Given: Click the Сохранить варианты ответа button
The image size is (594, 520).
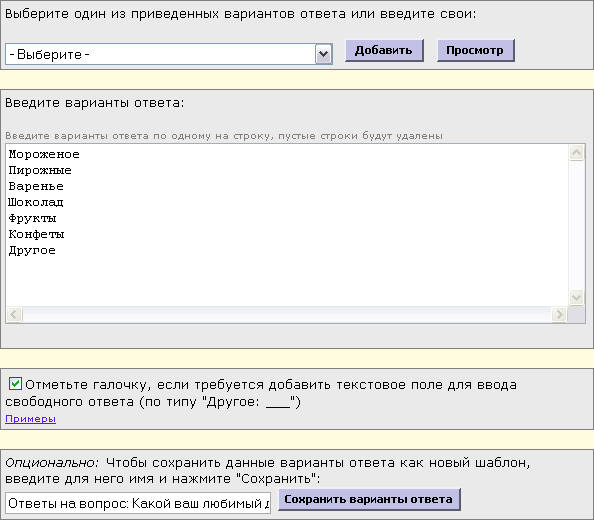Looking at the screenshot, I should click(369, 500).
